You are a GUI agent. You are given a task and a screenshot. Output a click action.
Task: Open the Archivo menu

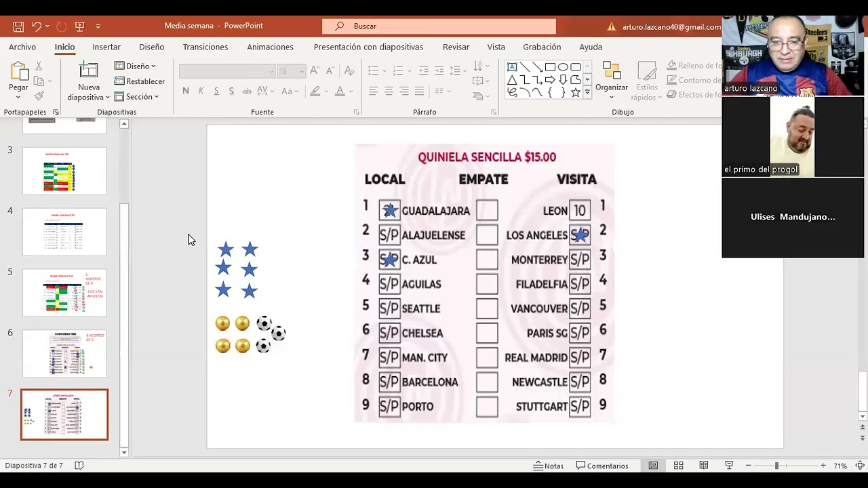pos(22,47)
